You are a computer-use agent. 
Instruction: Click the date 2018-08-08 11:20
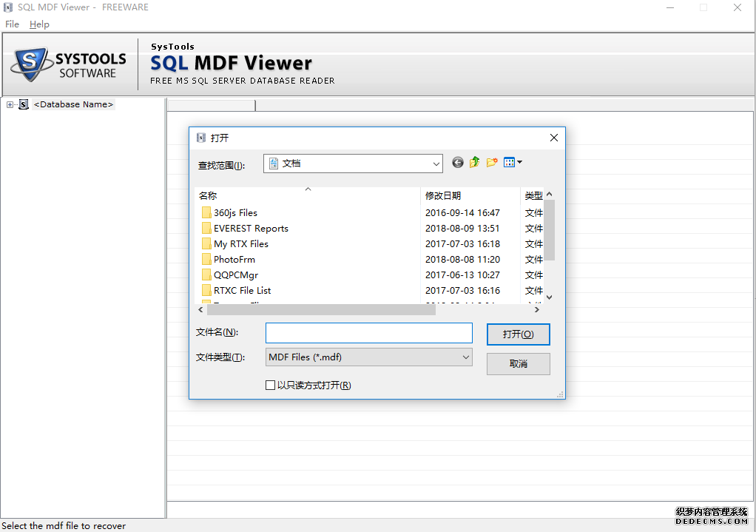tap(462, 259)
